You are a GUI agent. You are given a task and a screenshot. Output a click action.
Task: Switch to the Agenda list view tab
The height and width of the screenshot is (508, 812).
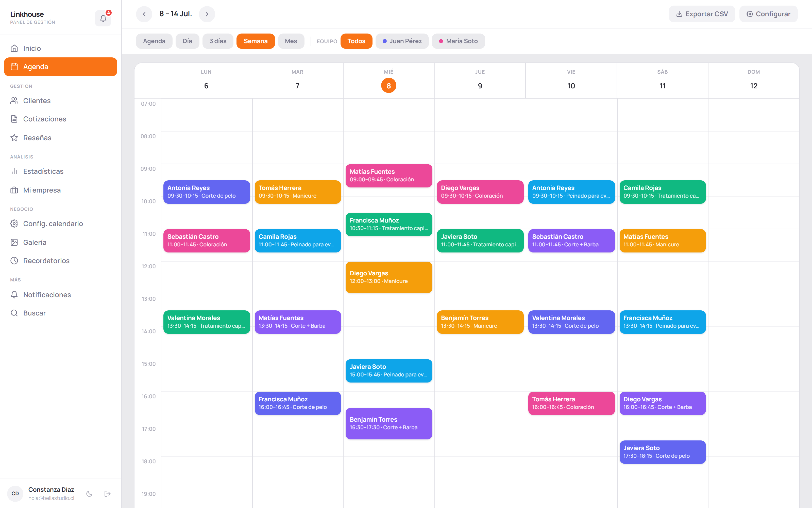coord(154,41)
